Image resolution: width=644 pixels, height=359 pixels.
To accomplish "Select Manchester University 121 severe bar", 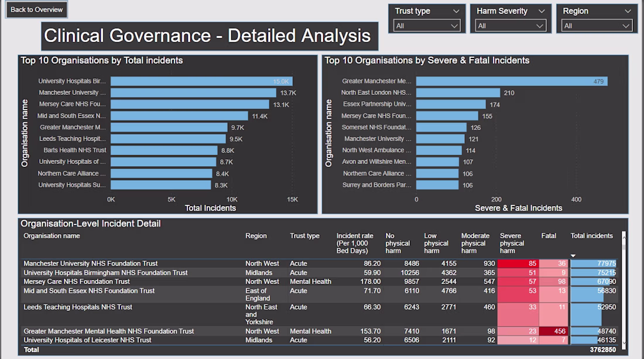I will [441, 139].
